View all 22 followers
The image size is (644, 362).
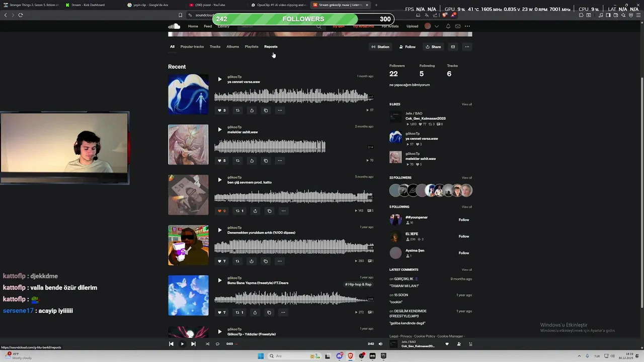click(467, 177)
